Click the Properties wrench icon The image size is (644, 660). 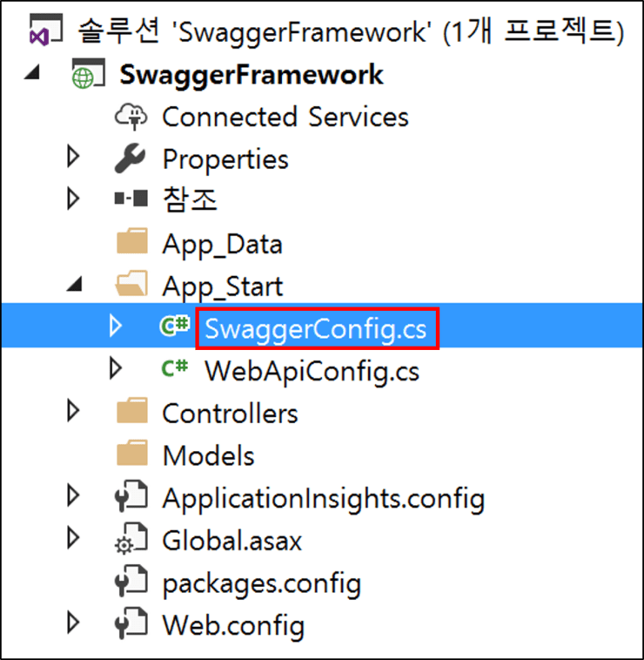131,159
